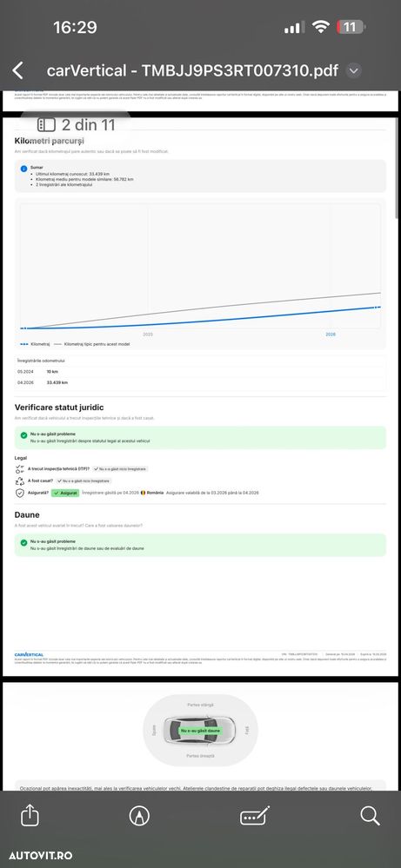The height and width of the screenshot is (868, 401).
Task: Click the blue mileage line endpoint at 2026
Action: [x=378, y=308]
